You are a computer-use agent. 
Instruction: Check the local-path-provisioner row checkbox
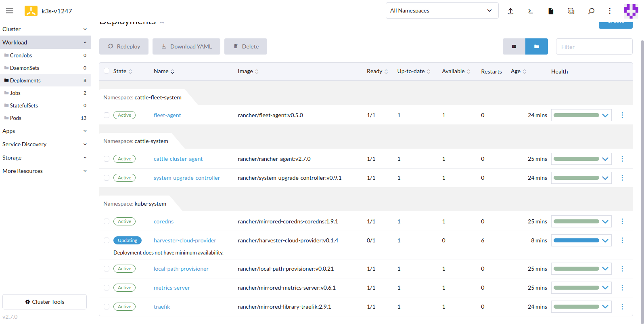pyautogui.click(x=107, y=269)
